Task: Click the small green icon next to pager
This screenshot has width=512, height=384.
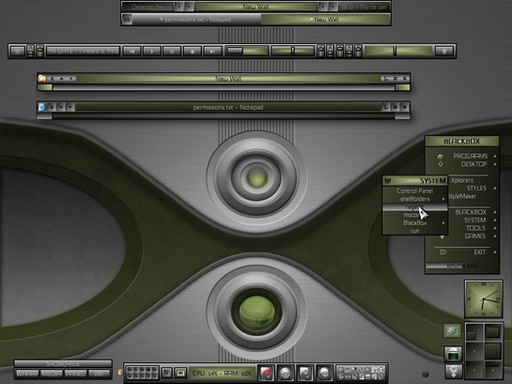Action: [180, 373]
